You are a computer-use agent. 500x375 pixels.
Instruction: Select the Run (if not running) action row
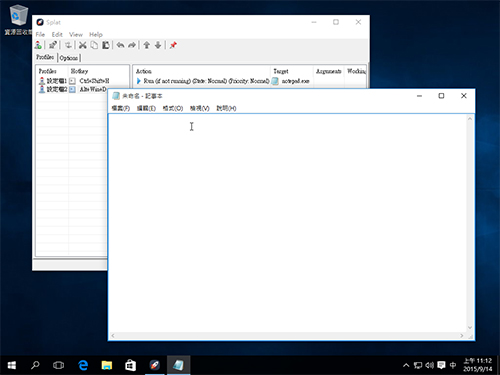tap(203, 81)
